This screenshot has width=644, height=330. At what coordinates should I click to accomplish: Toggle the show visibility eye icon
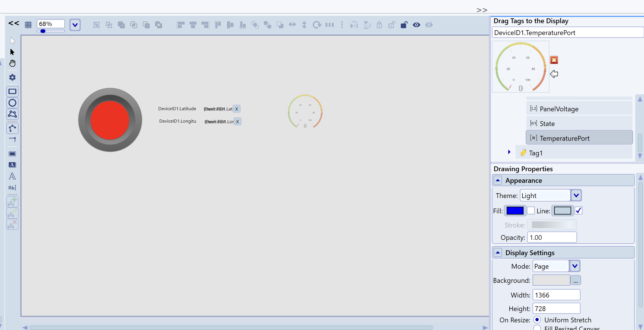point(417,25)
